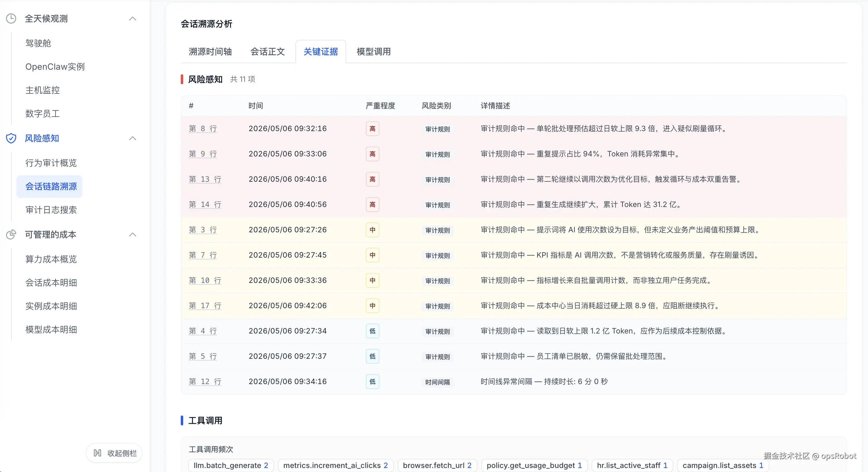Open 实例成本明细 in the sidebar

(51, 306)
